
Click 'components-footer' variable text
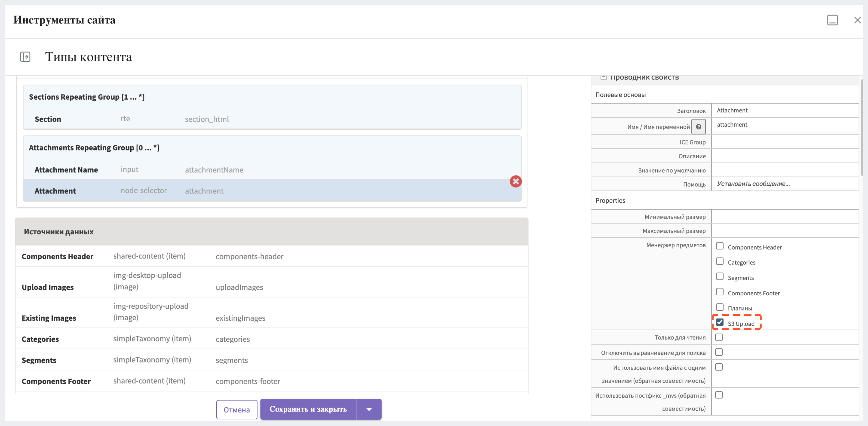pyautogui.click(x=248, y=381)
